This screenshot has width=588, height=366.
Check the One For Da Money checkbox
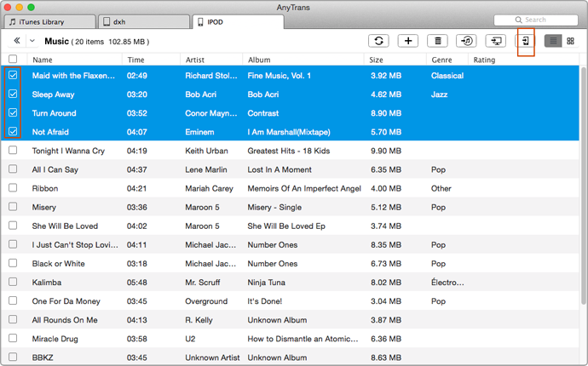click(x=13, y=300)
